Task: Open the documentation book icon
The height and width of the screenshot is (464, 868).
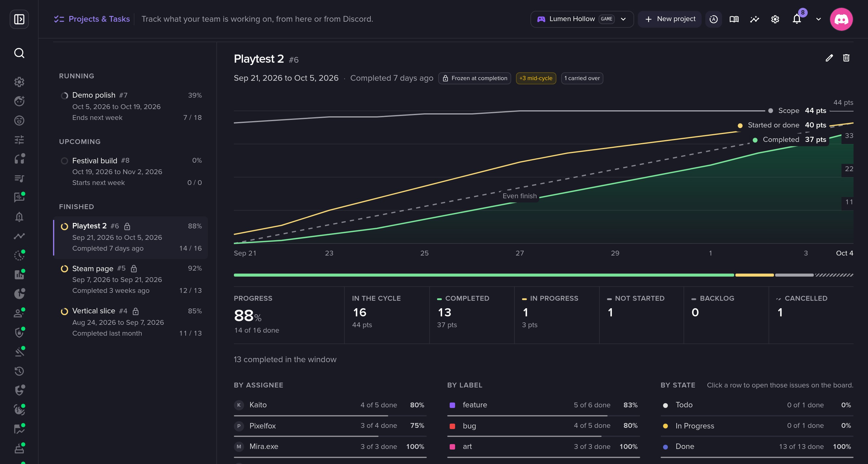Action: pyautogui.click(x=734, y=19)
